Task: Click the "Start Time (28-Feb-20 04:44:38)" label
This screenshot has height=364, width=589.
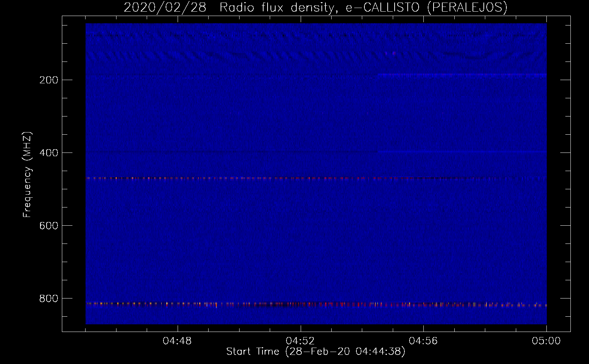Action: pos(316,352)
